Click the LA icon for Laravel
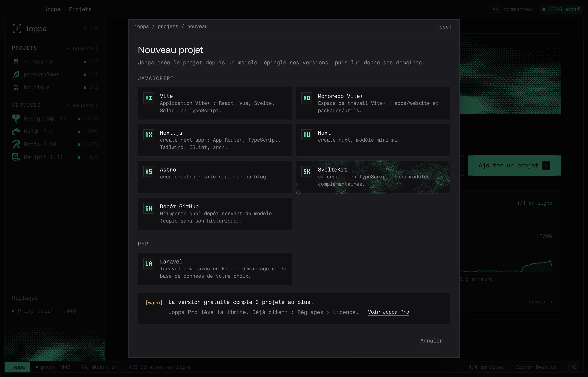588x377 pixels. tap(149, 263)
